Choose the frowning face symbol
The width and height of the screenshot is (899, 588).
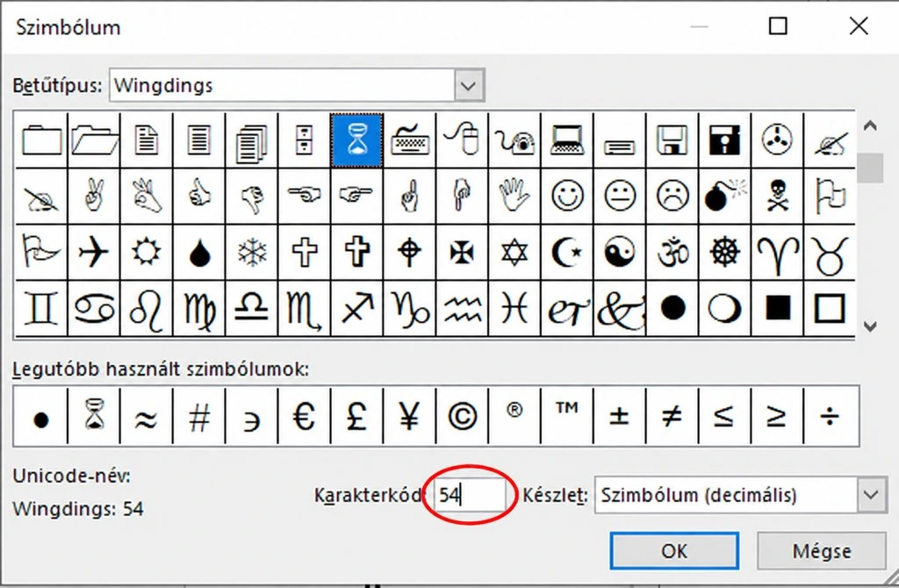tap(672, 196)
